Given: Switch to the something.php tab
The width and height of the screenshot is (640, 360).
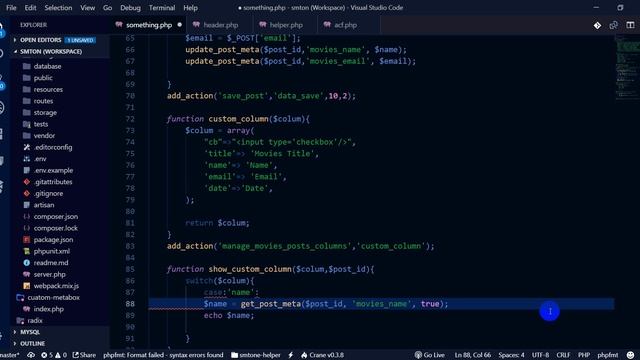Looking at the screenshot, I should 149,25.
